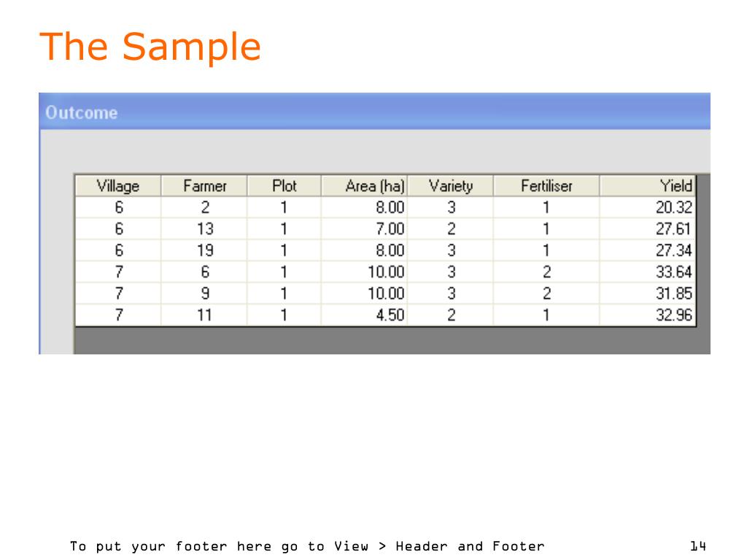Click the farmer cell containing 11
This screenshot has height=560, width=747.
tap(204, 315)
